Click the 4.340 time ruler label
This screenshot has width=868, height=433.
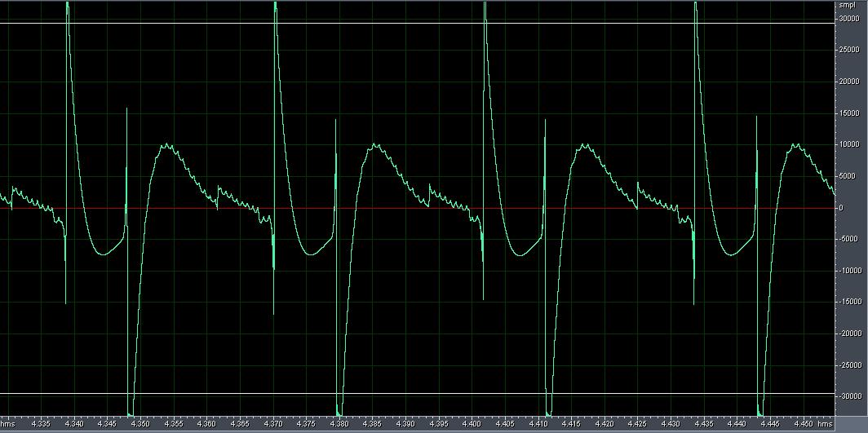(73, 424)
